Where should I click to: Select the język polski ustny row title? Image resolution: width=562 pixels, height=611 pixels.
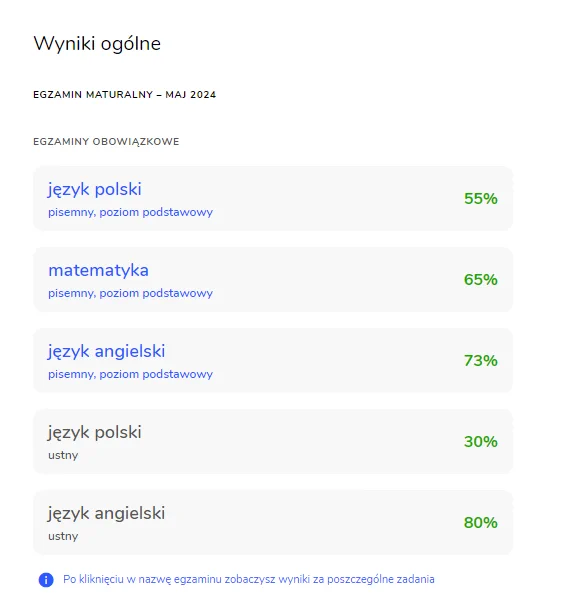tap(94, 433)
